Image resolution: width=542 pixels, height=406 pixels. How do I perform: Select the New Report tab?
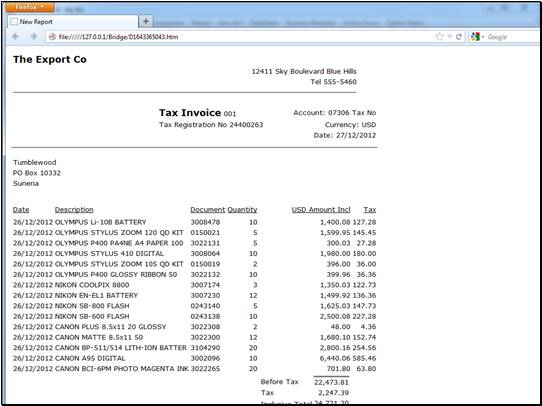[72, 22]
